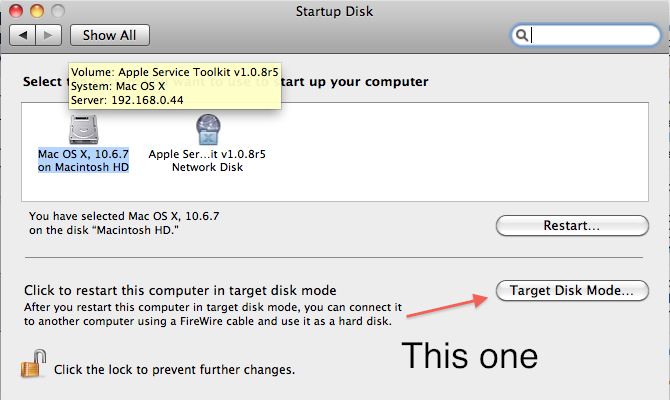Go back with the left arrow button
This screenshot has width=670, height=400.
[x=23, y=35]
